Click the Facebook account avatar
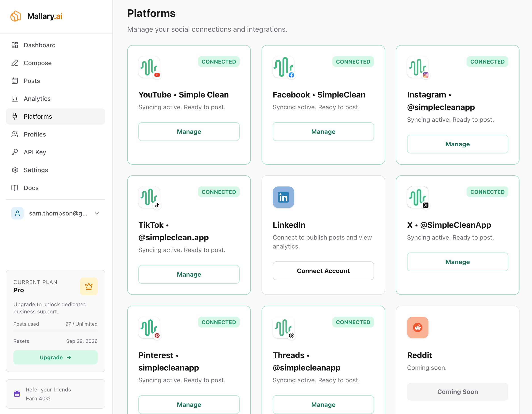The height and width of the screenshot is (414, 532). tap(284, 67)
